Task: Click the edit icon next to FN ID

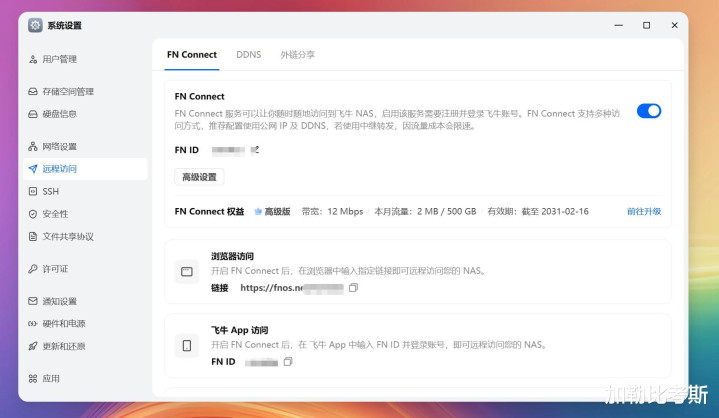Action: pos(255,150)
